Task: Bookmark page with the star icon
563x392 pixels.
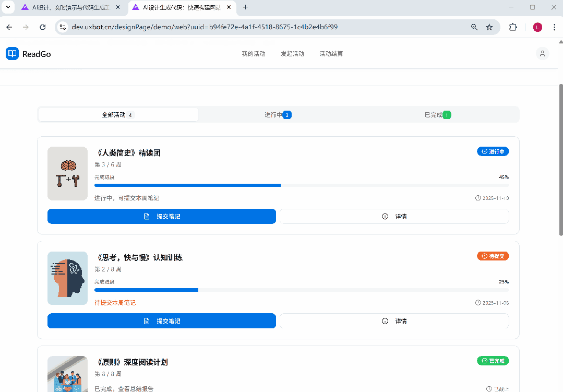Action: [489, 27]
